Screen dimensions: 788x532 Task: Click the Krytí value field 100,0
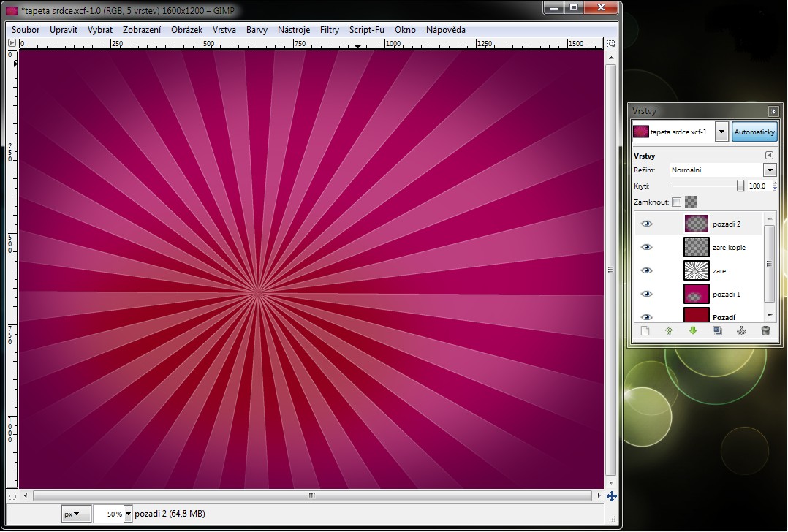(x=759, y=186)
